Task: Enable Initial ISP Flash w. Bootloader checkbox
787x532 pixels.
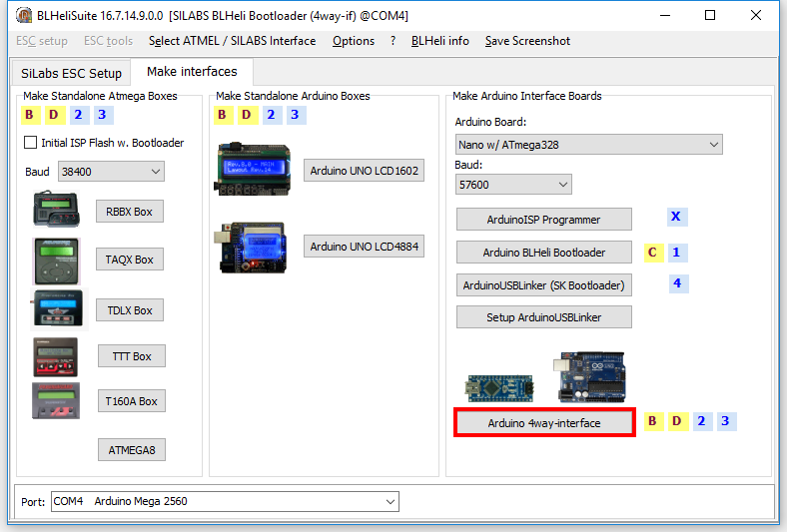Action: (31, 143)
